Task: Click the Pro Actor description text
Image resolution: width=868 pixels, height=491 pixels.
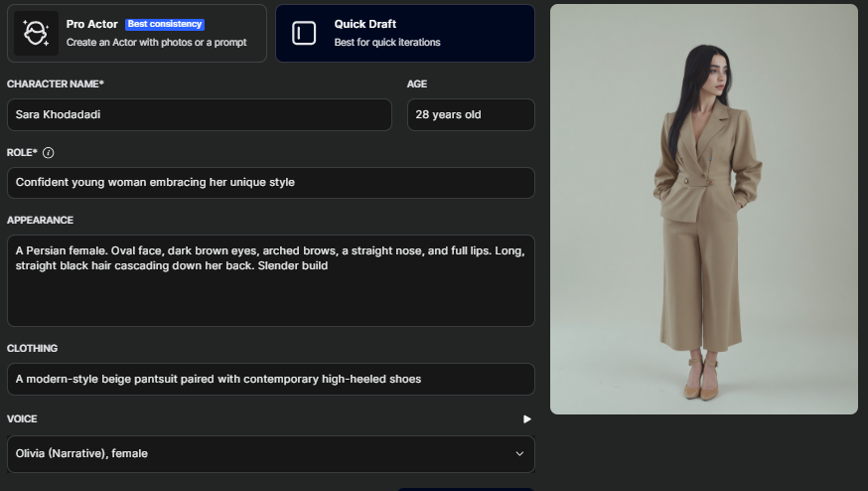Action: [156, 43]
